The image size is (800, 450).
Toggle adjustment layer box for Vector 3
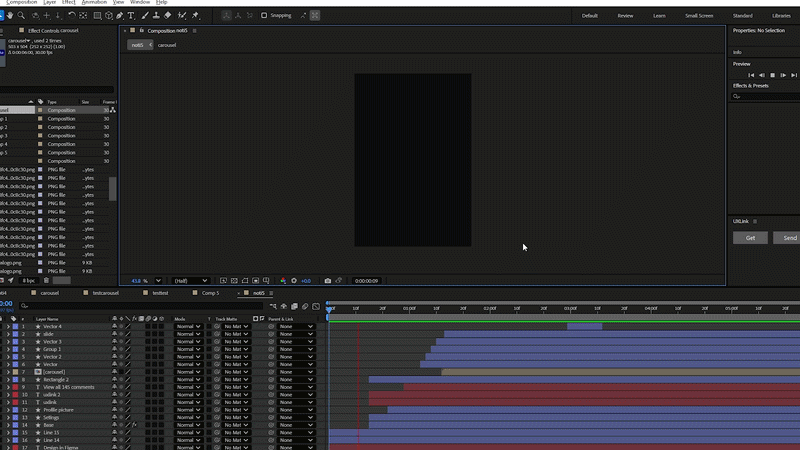(155, 342)
